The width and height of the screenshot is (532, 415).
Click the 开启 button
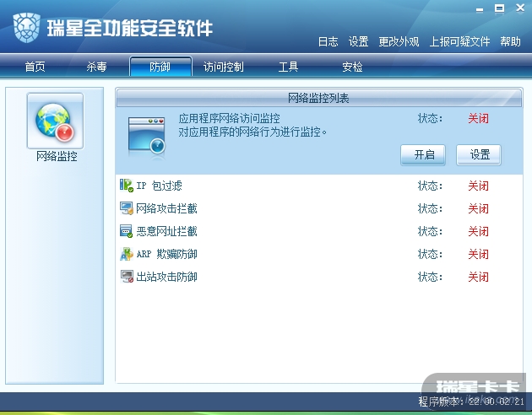(x=423, y=155)
